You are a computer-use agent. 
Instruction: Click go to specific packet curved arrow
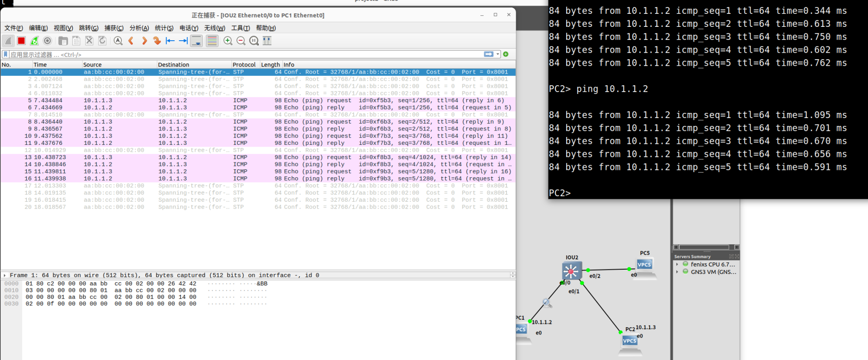(x=157, y=41)
